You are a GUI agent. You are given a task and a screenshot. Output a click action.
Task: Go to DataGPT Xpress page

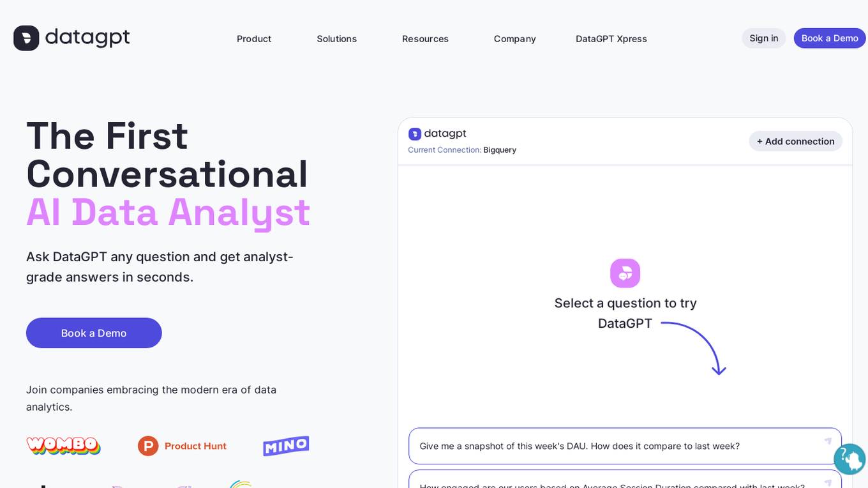611,38
